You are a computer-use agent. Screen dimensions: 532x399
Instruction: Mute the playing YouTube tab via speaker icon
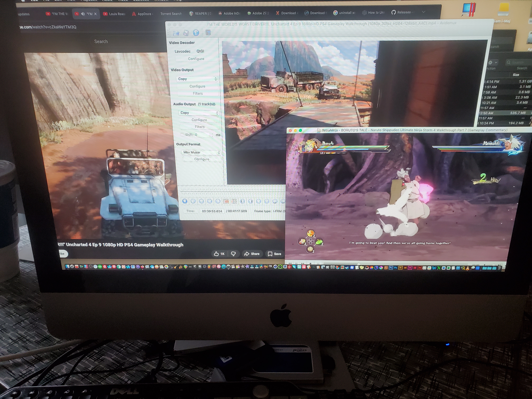[x=83, y=14]
